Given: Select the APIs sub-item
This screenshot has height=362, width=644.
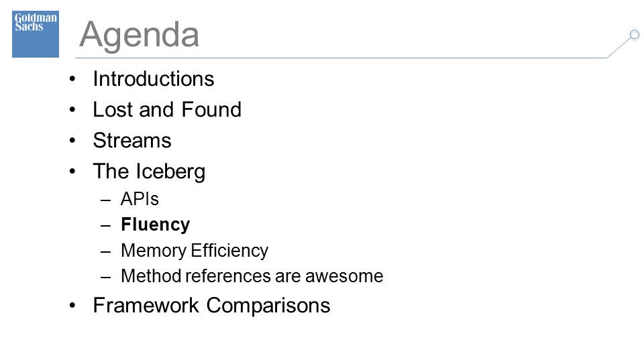Looking at the screenshot, I should [x=140, y=199].
